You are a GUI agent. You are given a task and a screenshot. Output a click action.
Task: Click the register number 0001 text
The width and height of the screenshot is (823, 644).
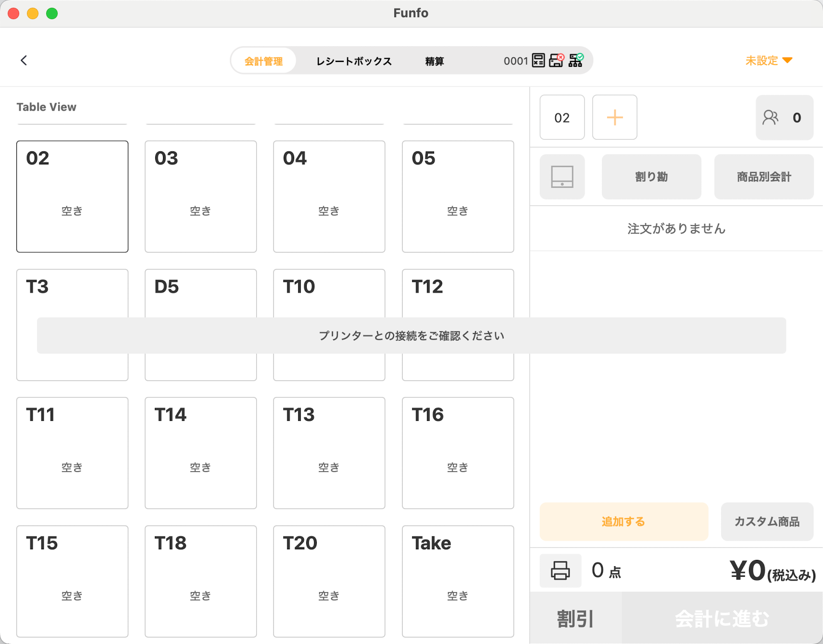coord(516,61)
